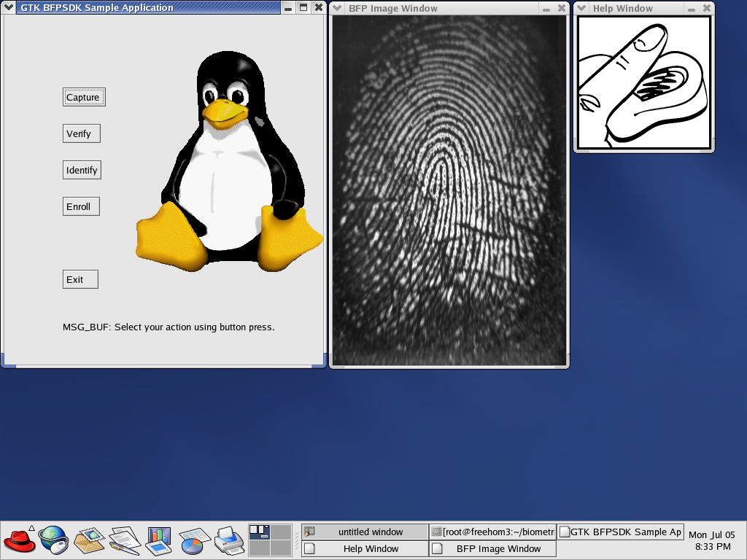
Task: Open the email client icon in panel
Action: [89, 540]
